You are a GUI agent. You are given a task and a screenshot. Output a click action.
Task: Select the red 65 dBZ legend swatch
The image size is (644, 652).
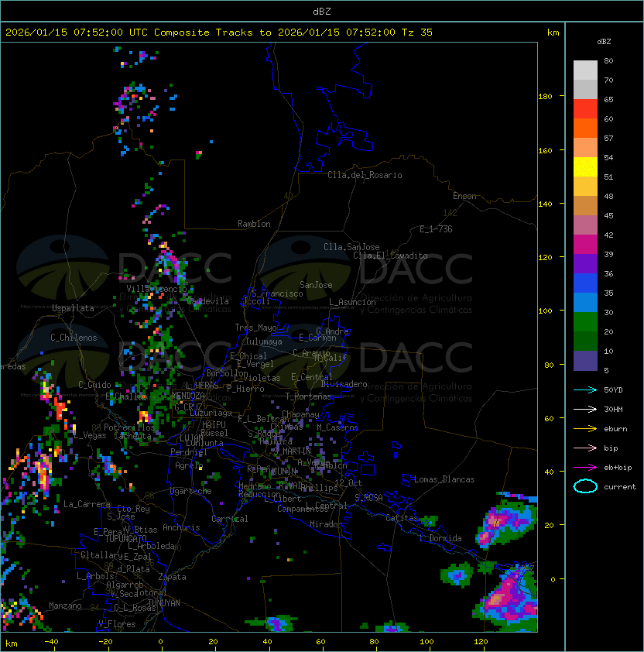coord(585,109)
